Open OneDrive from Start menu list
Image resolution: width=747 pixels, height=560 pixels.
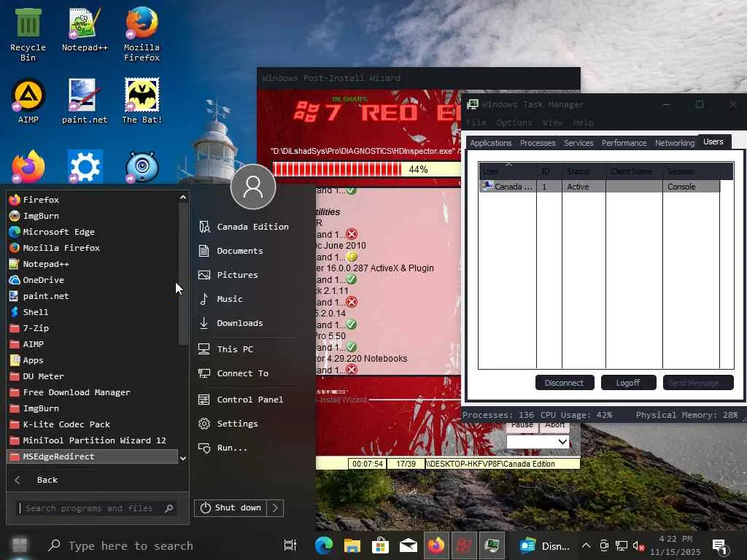[x=93, y=280]
